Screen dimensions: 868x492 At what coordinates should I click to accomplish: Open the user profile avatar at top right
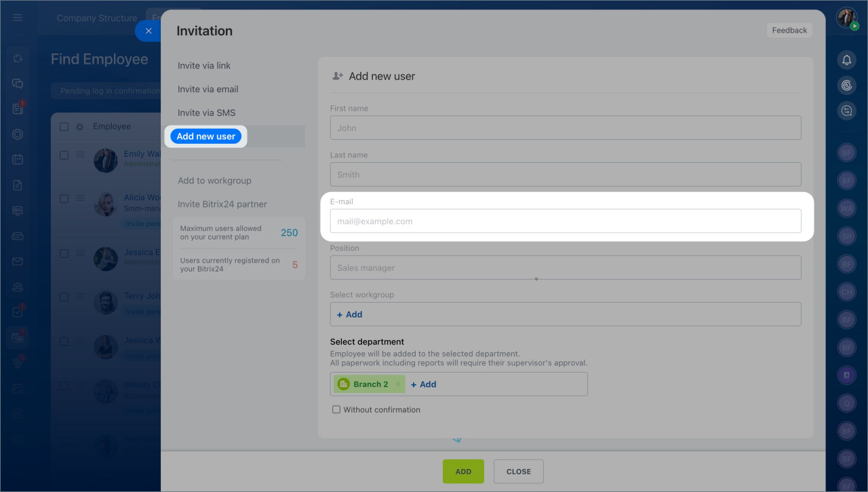pos(846,18)
